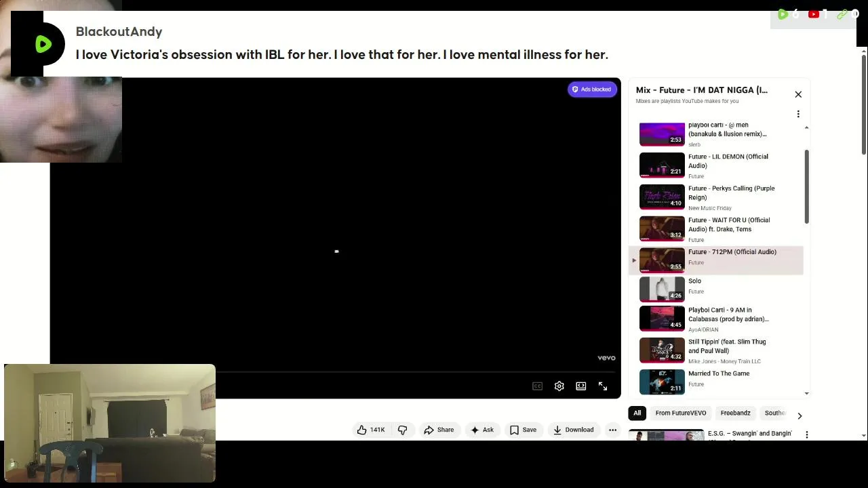Like the video with 141K likes
Screen dimensions: 868x488
pyautogui.click(x=371, y=430)
